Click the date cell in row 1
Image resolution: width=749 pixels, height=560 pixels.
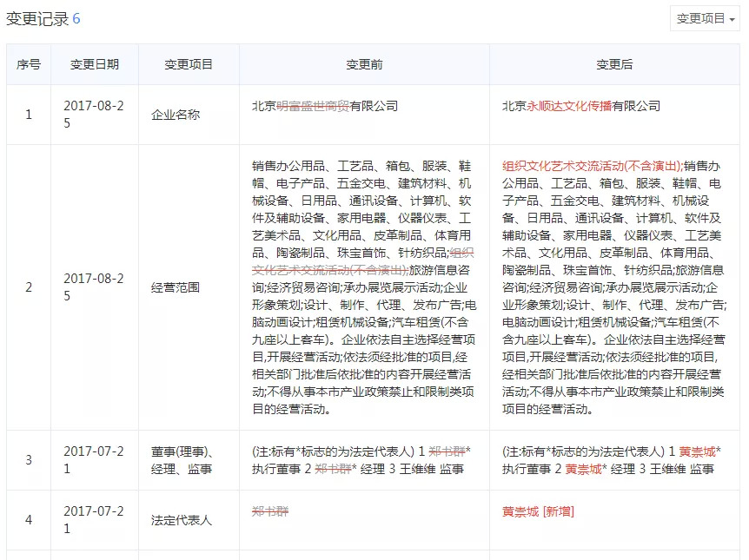94,115
